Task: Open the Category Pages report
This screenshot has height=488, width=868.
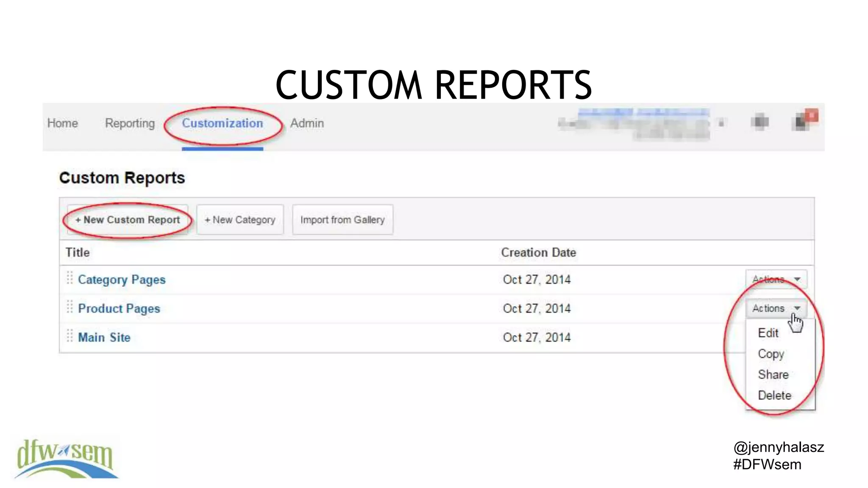Action: pos(122,280)
